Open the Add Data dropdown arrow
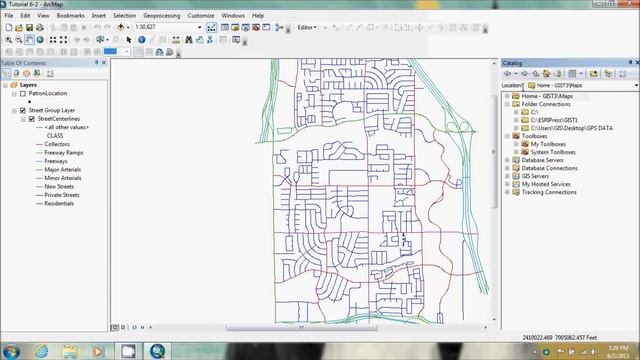This screenshot has width=640, height=360. 128,27
